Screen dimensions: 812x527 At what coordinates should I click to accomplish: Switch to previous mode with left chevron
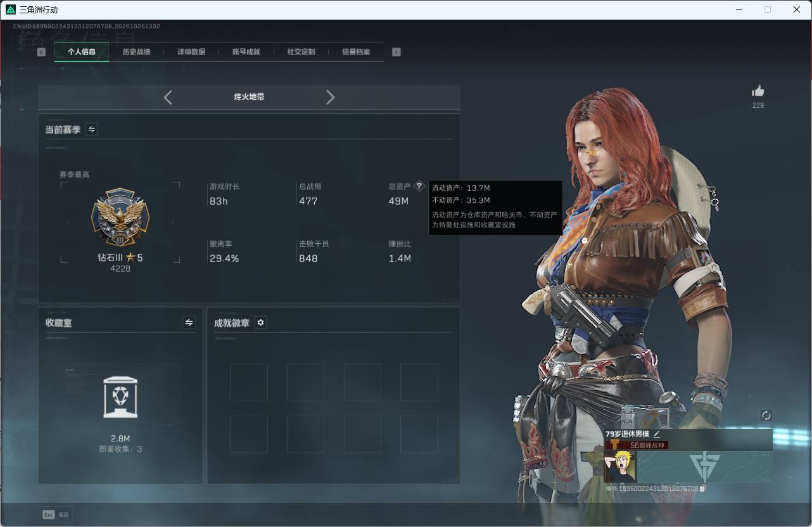pyautogui.click(x=168, y=97)
